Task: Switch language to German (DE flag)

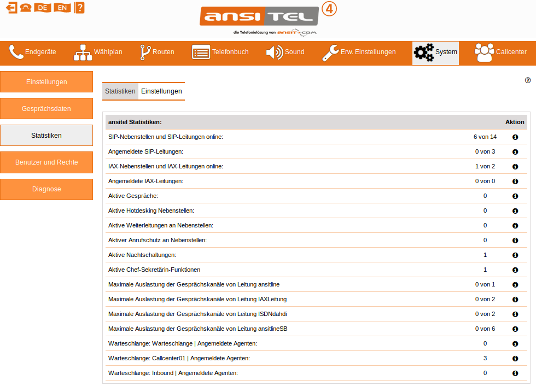Action: tap(42, 8)
